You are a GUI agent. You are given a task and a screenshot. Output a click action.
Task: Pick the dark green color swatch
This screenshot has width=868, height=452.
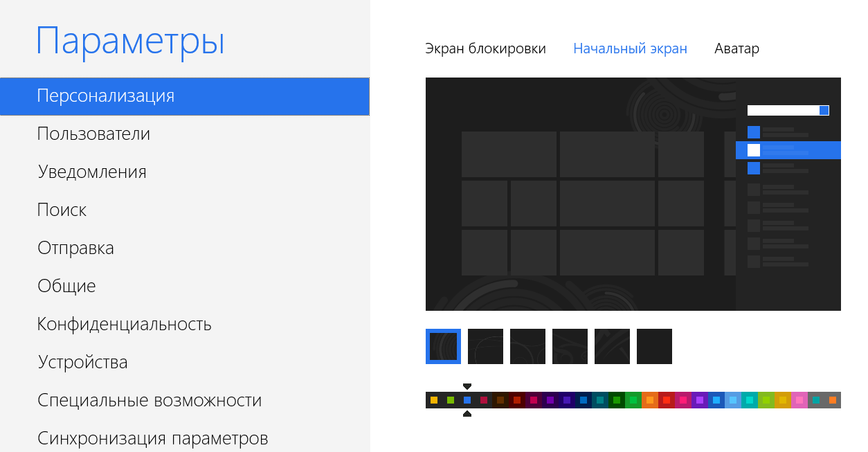click(617, 400)
